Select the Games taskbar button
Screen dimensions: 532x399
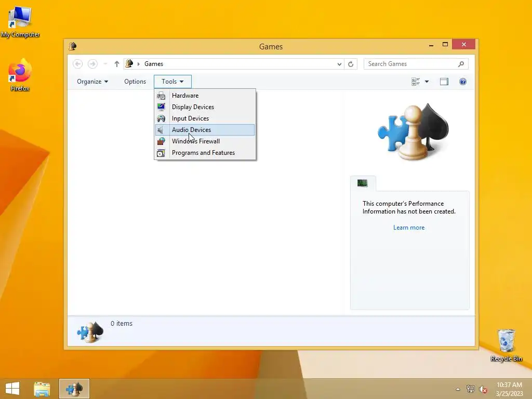point(74,389)
